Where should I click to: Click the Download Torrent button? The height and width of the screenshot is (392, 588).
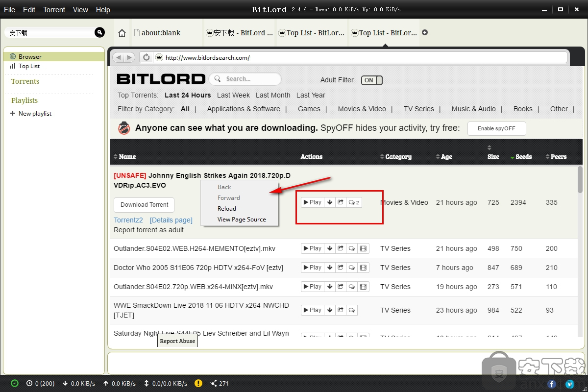[x=144, y=205]
